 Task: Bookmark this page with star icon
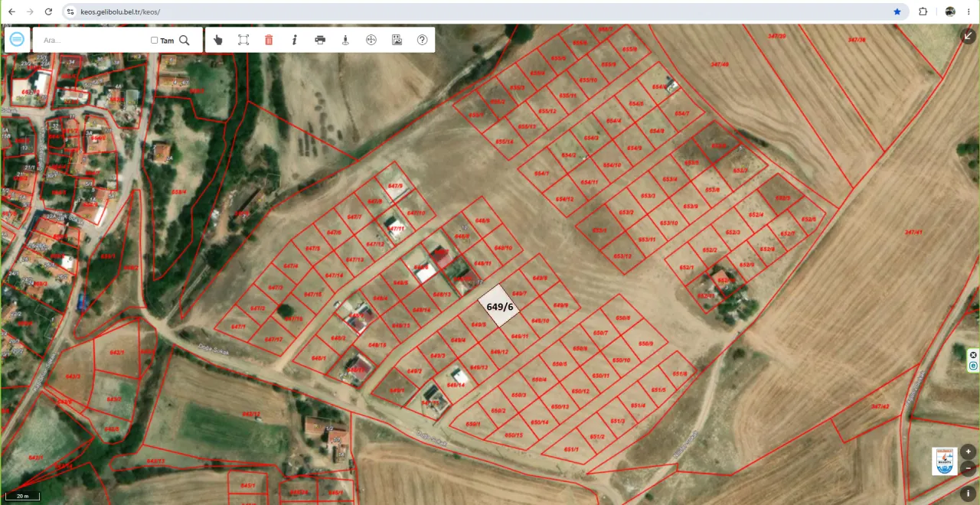pyautogui.click(x=897, y=11)
